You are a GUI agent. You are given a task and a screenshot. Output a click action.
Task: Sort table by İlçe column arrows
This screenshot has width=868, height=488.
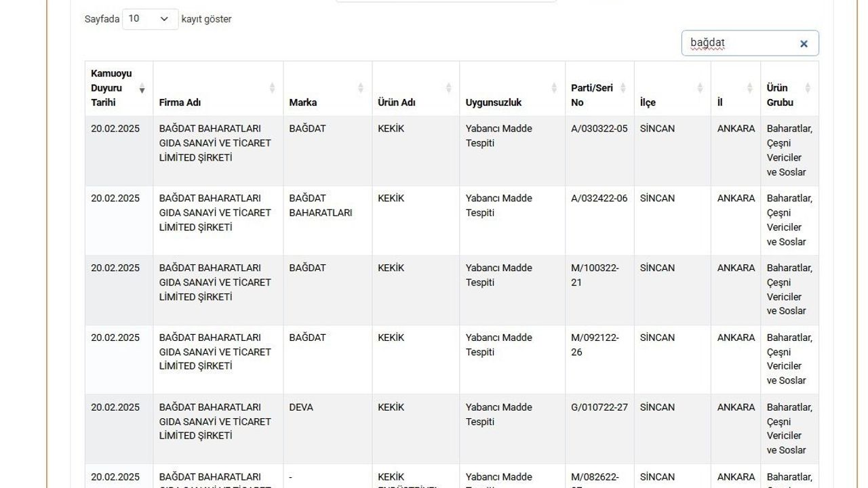click(700, 88)
